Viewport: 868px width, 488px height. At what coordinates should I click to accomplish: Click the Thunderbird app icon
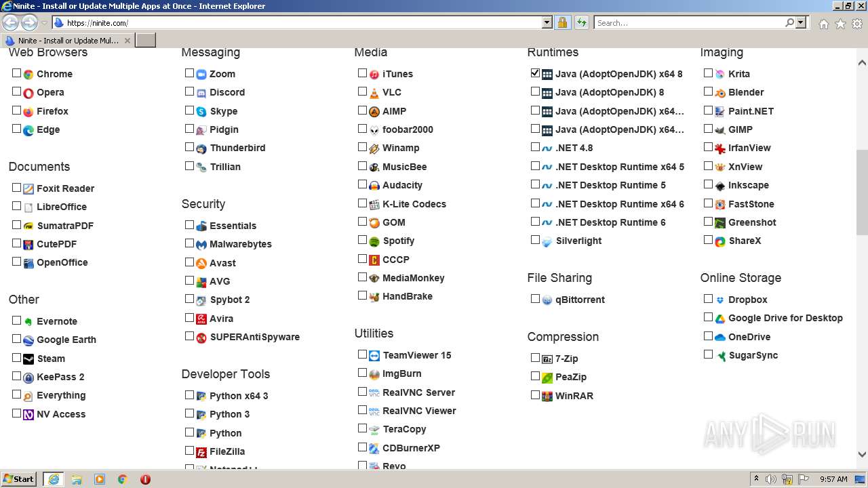[x=201, y=148]
